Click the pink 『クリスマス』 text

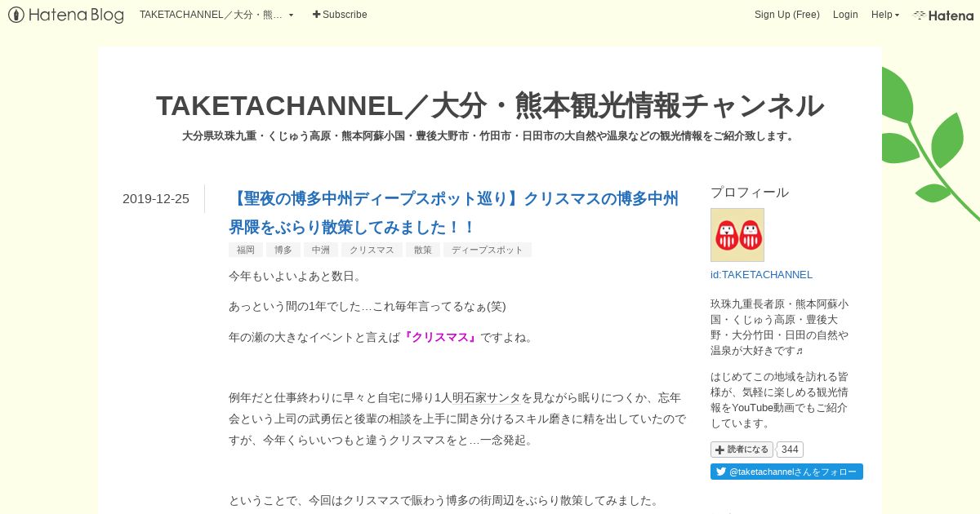[x=440, y=337]
